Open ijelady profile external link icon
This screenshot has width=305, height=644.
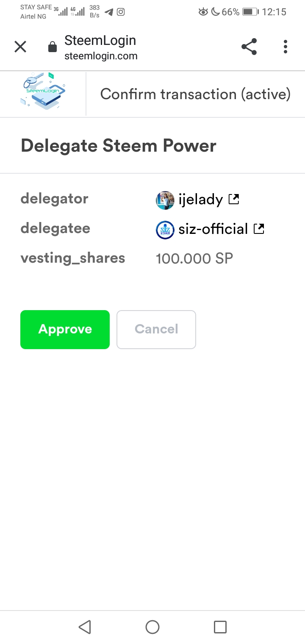point(234,199)
